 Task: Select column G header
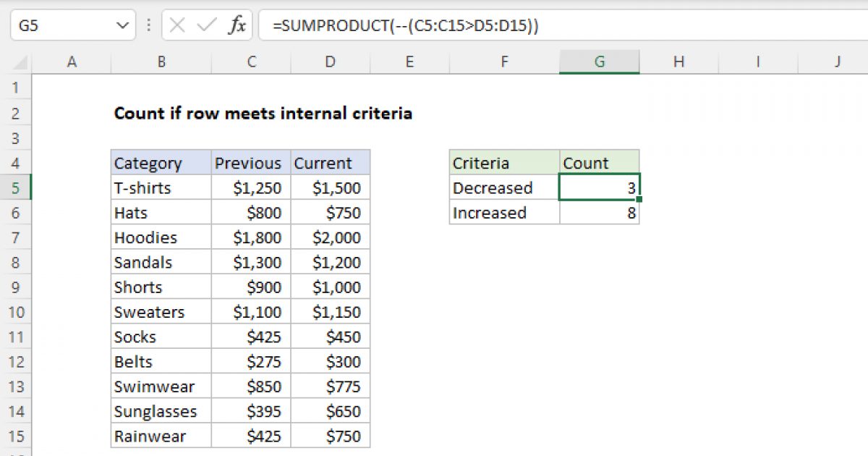click(x=599, y=62)
